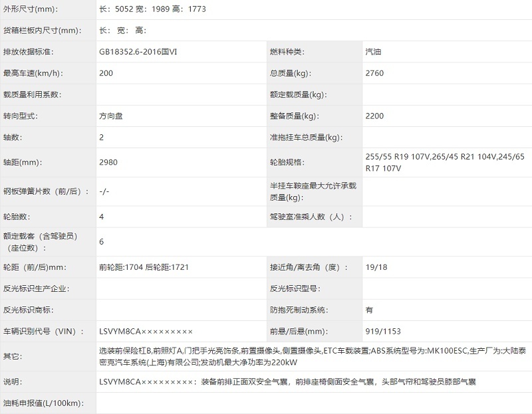Click the 总质量(kg) label

[x=291, y=73]
